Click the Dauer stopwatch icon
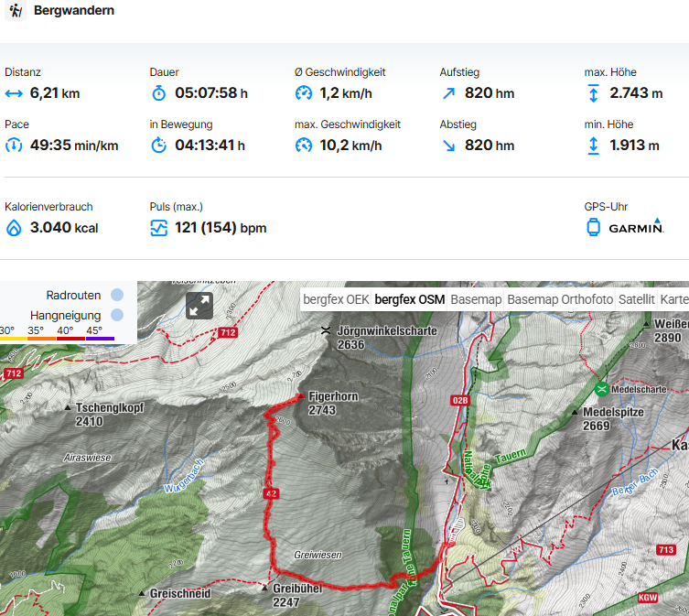689x616 pixels. 158,93
